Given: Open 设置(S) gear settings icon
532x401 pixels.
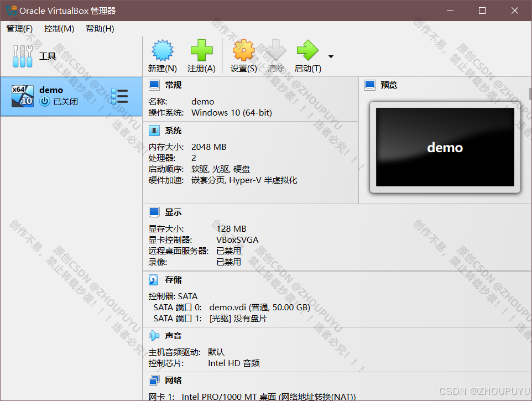Looking at the screenshot, I should (244, 50).
